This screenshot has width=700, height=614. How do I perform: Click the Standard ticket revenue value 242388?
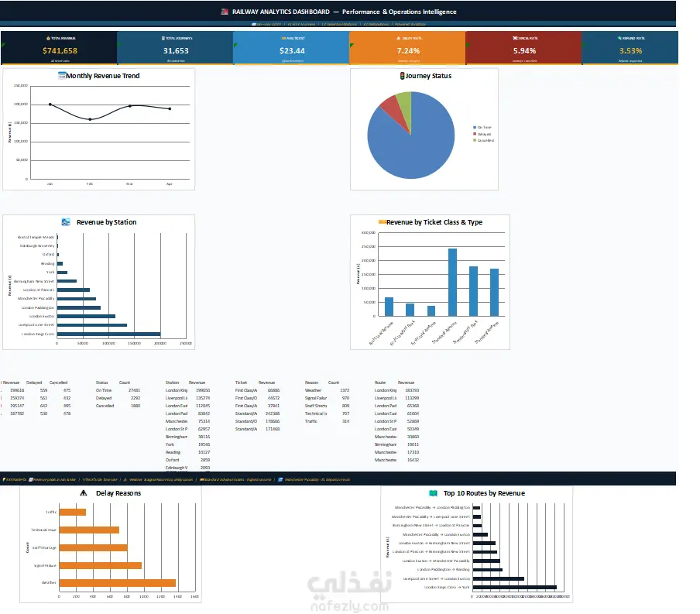(x=273, y=413)
